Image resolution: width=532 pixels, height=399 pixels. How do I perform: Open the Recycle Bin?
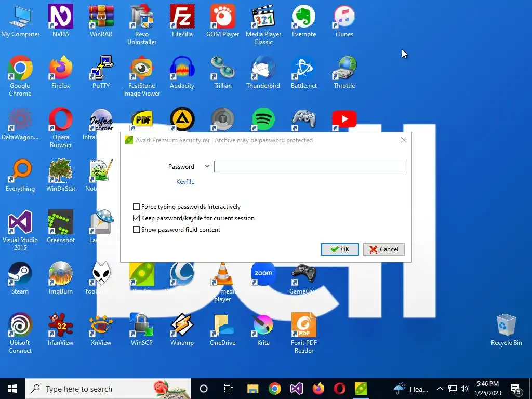(506, 329)
